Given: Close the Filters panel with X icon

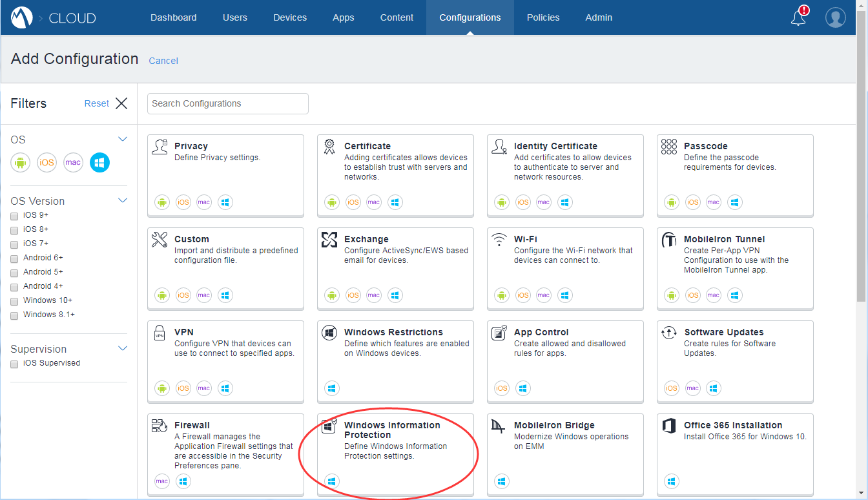Looking at the screenshot, I should (121, 103).
